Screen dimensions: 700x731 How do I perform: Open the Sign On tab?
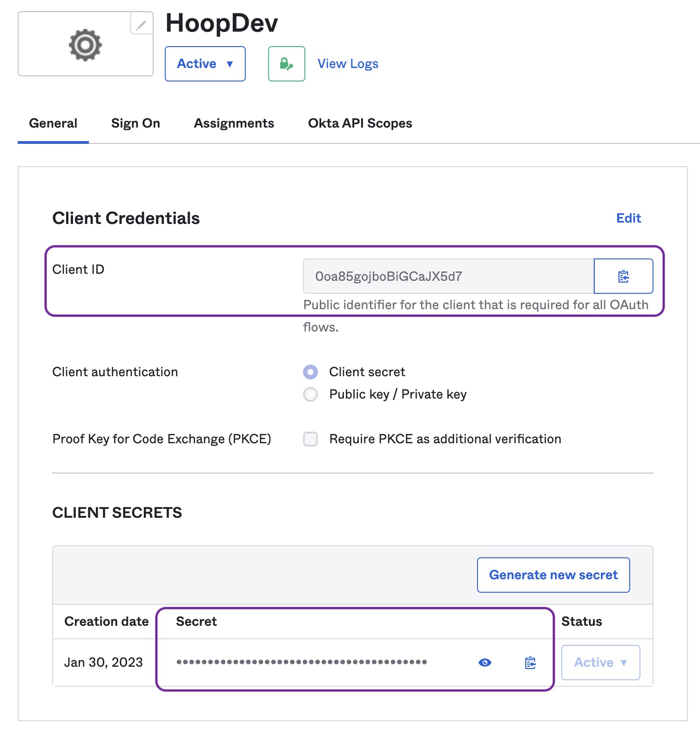[135, 123]
